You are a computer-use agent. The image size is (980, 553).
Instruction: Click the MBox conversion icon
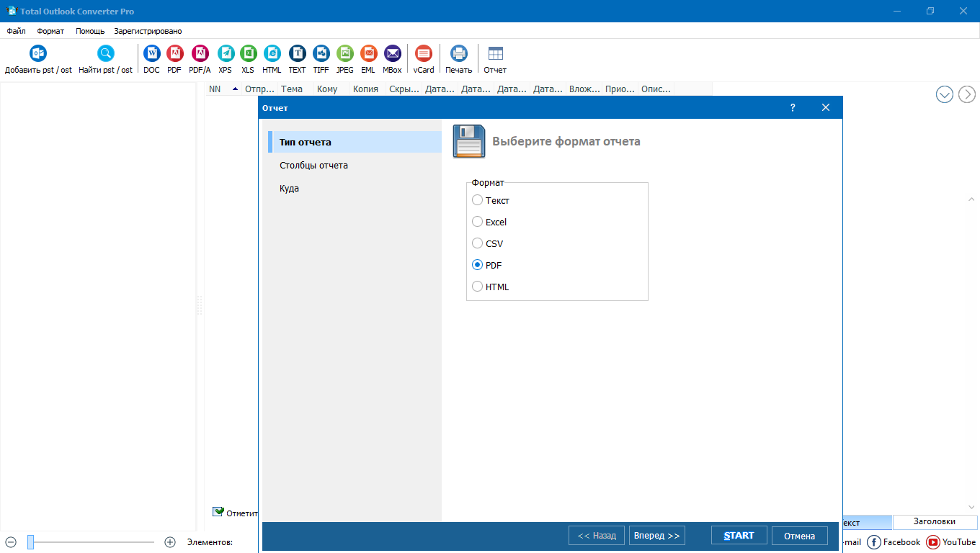(392, 53)
